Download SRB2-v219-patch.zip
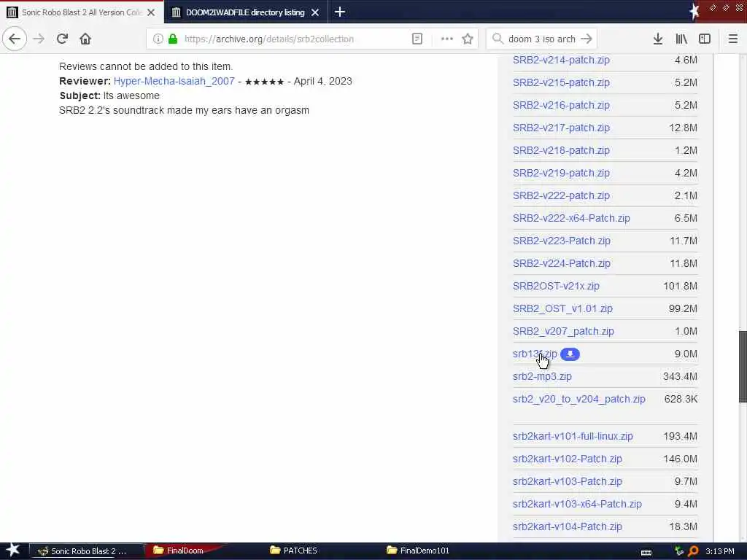 pyautogui.click(x=561, y=173)
